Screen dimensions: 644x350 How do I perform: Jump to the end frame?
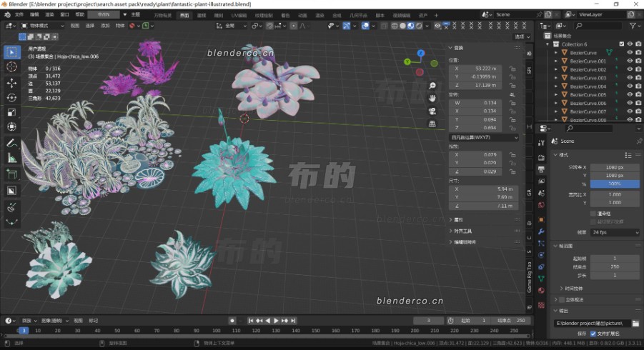293,321
